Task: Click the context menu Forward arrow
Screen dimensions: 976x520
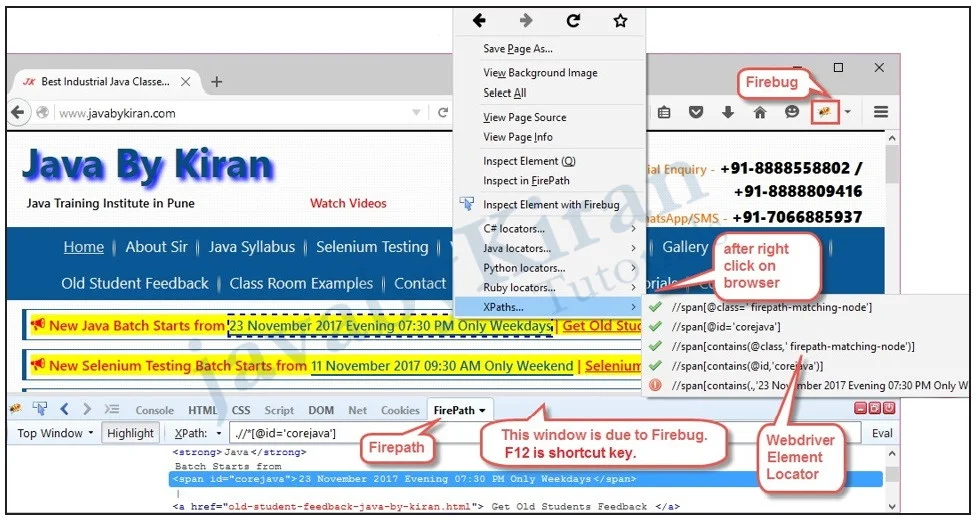Action: coord(526,21)
